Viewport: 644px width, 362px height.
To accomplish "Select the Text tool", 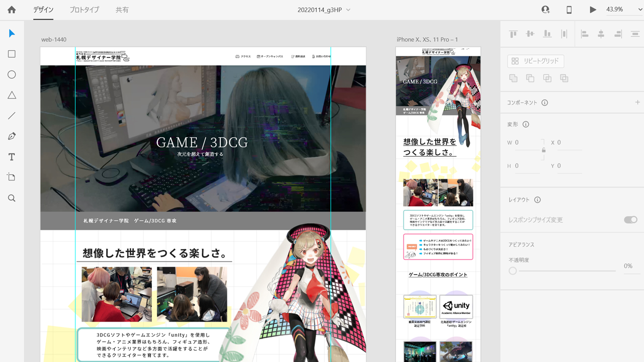I will click(x=12, y=157).
